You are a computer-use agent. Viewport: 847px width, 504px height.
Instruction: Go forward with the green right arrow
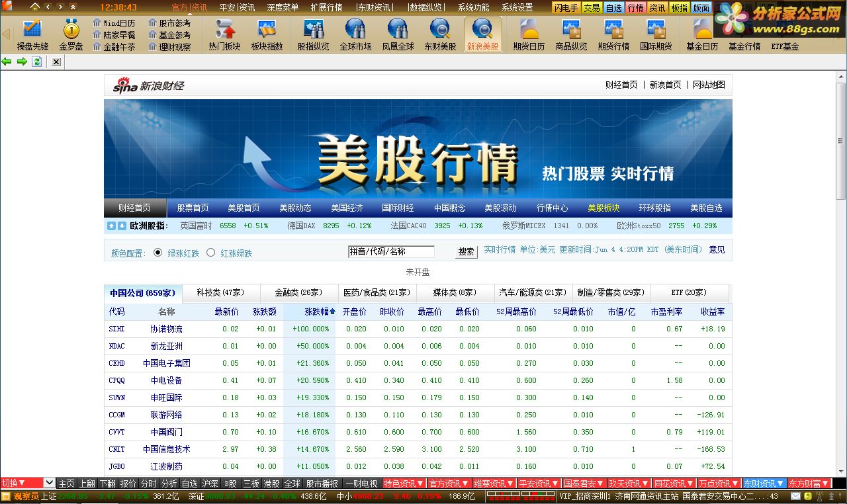tap(22, 62)
